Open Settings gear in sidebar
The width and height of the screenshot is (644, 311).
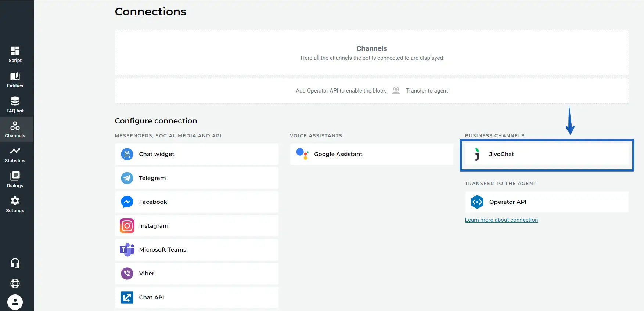(15, 205)
